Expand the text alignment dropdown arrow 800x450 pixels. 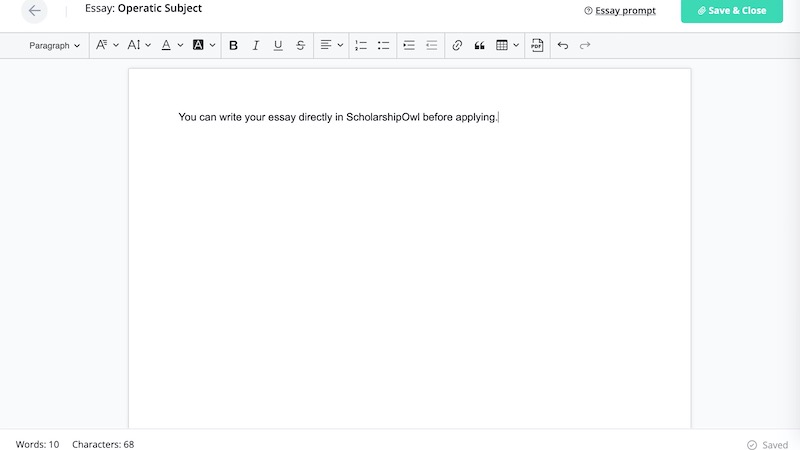(340, 45)
